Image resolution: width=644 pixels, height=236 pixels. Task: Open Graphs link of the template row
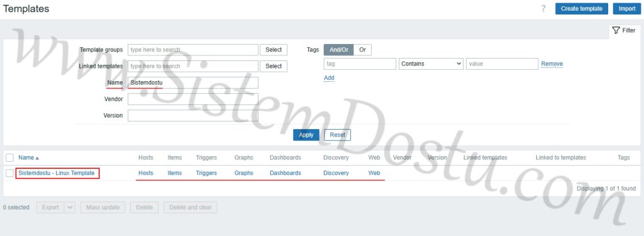coord(244,173)
